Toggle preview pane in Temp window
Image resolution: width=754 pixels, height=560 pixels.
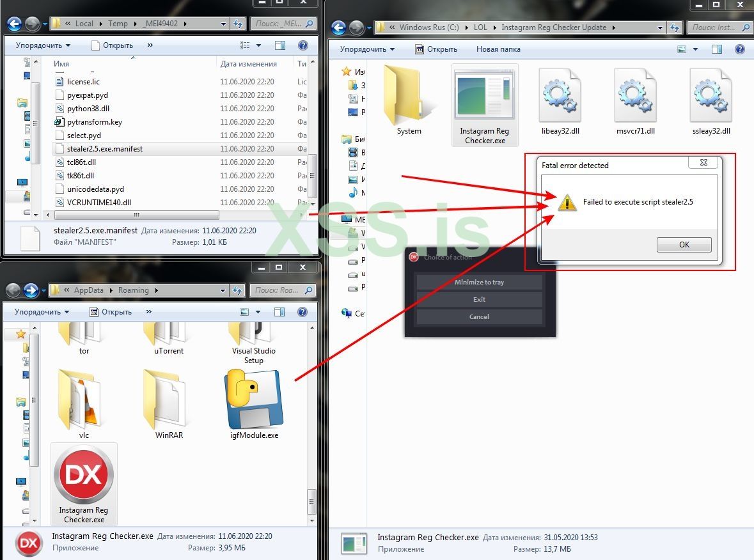point(280,45)
